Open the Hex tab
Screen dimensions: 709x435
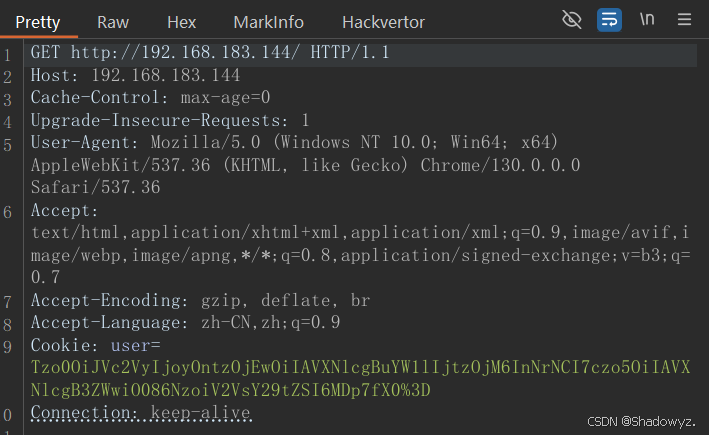point(181,22)
